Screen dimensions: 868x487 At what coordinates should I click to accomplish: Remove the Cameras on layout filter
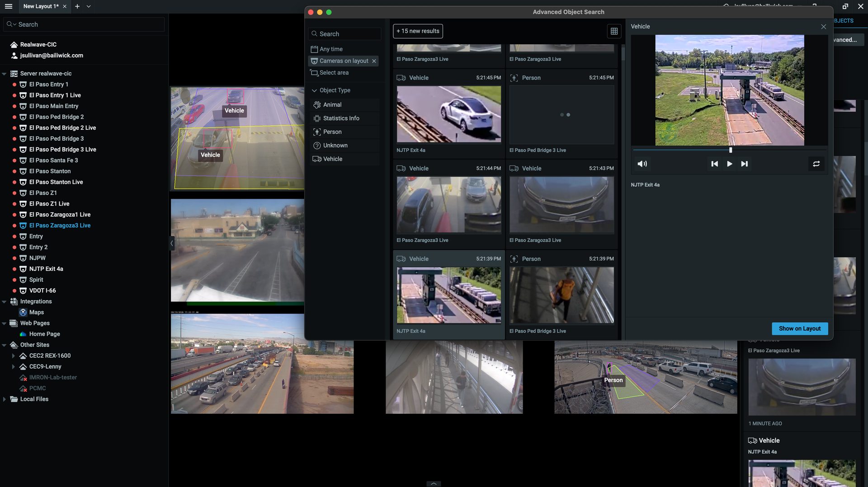[374, 61]
